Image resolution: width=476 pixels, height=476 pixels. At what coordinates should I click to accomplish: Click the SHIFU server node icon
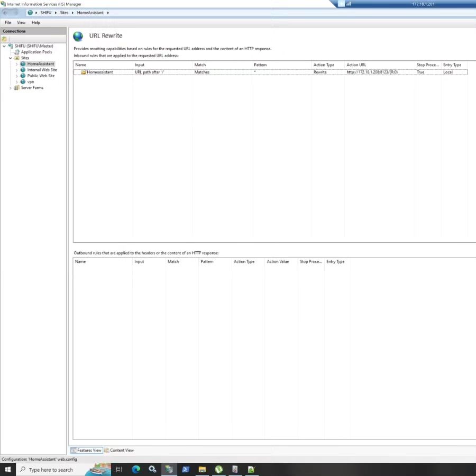(11, 46)
